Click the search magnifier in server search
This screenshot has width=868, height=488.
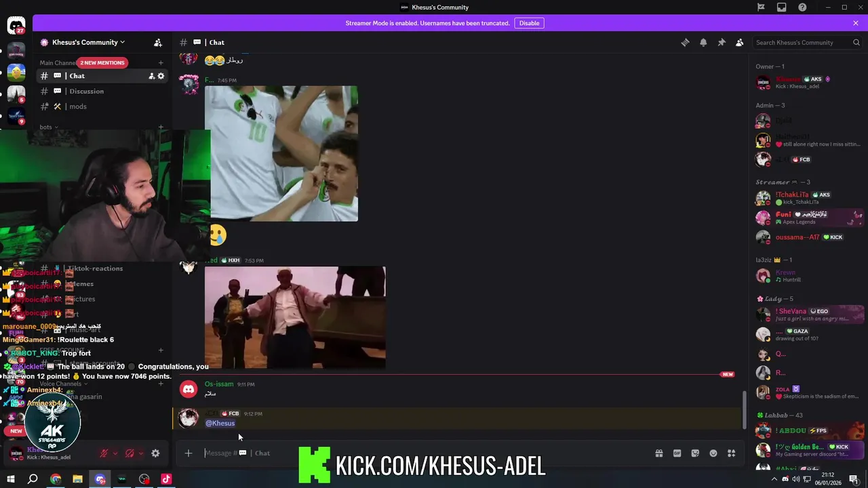tap(856, 42)
